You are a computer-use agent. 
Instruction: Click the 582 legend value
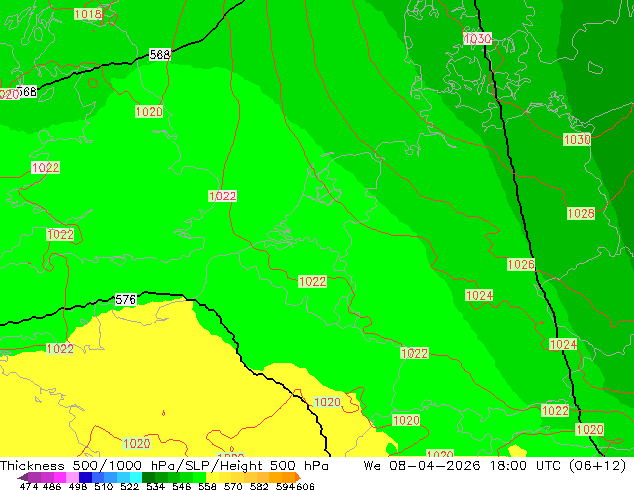pos(259,486)
